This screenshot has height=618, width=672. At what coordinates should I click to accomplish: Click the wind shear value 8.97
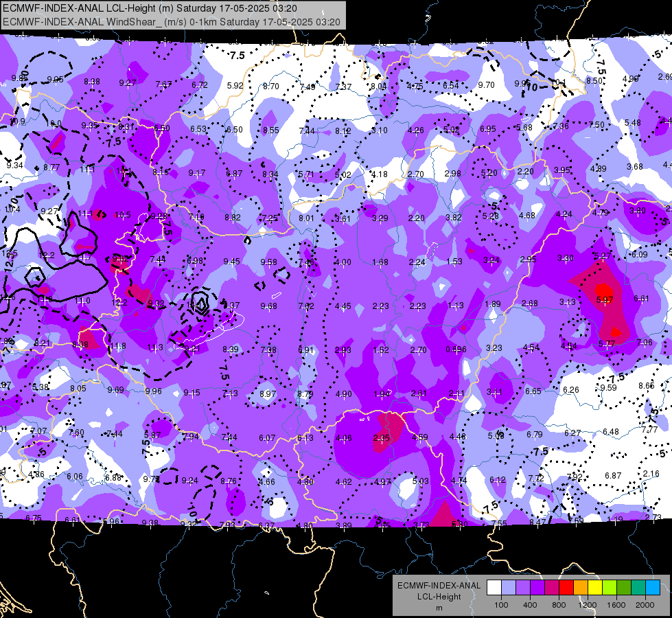click(268, 393)
